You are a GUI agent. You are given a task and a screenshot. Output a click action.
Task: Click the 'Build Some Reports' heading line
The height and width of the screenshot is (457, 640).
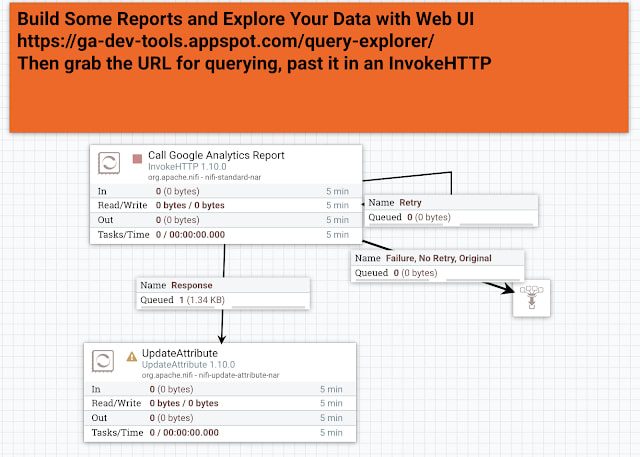pos(245,19)
